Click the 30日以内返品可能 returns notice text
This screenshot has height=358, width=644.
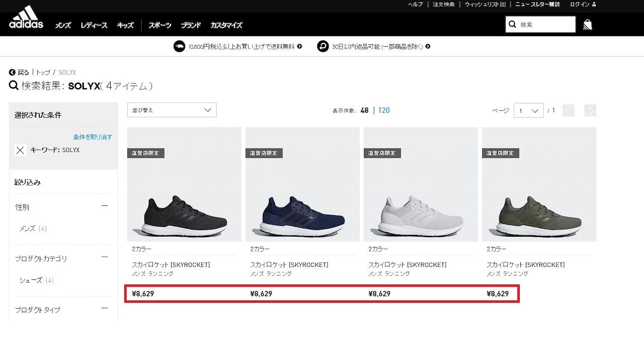pyautogui.click(x=377, y=47)
